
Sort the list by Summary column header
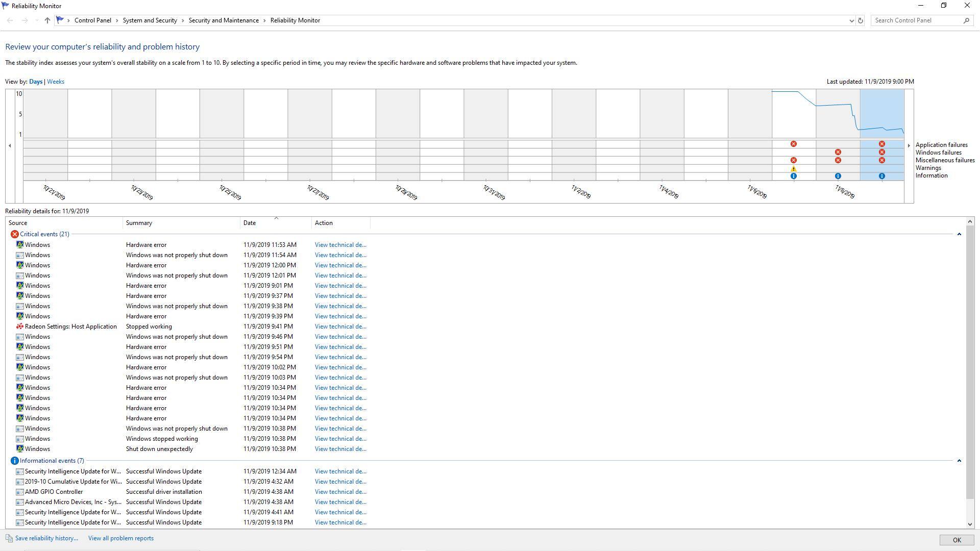(x=139, y=223)
